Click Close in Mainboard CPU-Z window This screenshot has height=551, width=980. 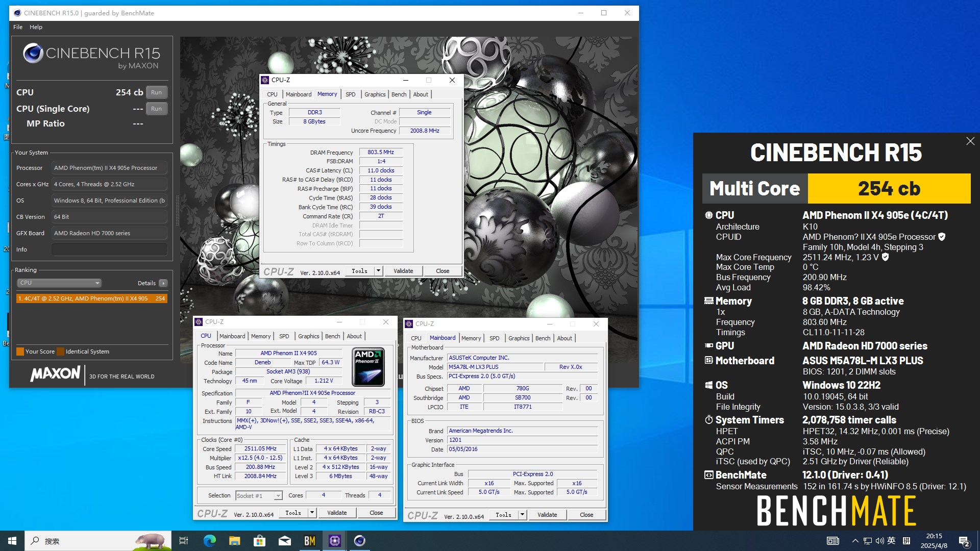[x=586, y=515]
